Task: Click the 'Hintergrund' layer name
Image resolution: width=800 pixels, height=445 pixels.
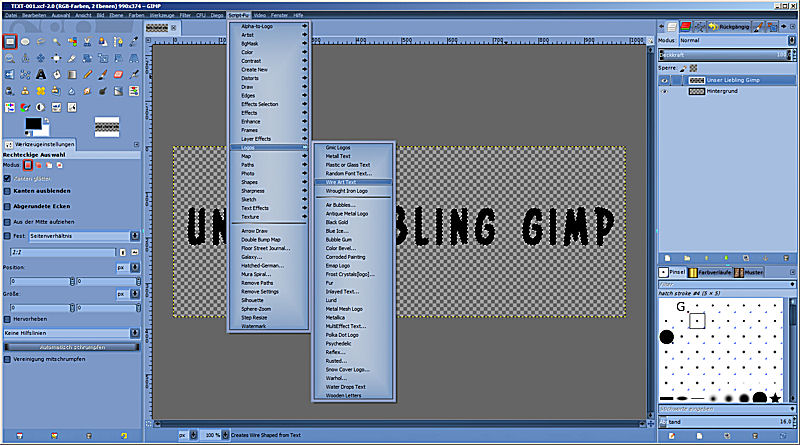Action: pos(722,91)
